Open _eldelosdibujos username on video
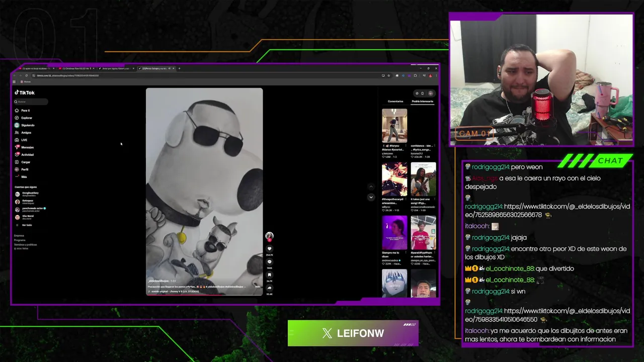 point(158,281)
